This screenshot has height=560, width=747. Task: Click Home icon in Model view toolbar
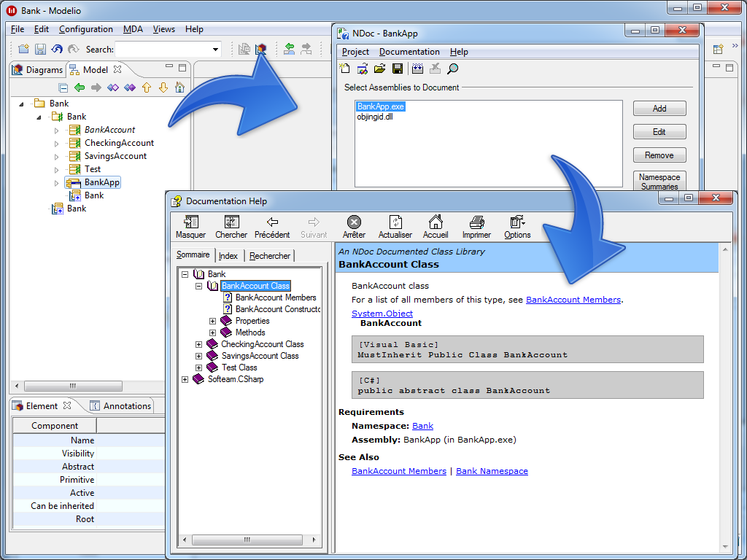pos(179,87)
